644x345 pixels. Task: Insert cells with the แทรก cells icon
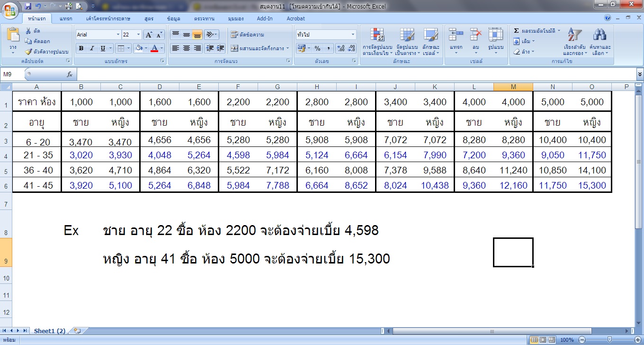click(456, 35)
